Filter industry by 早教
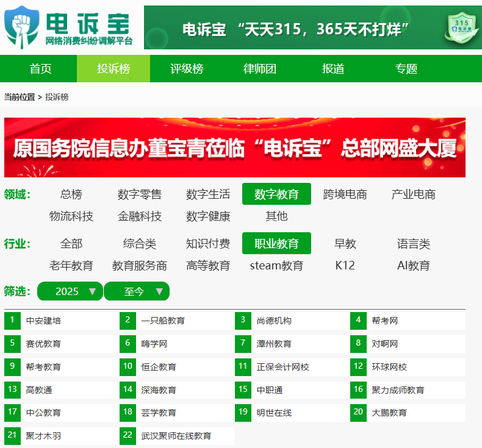 tap(345, 243)
